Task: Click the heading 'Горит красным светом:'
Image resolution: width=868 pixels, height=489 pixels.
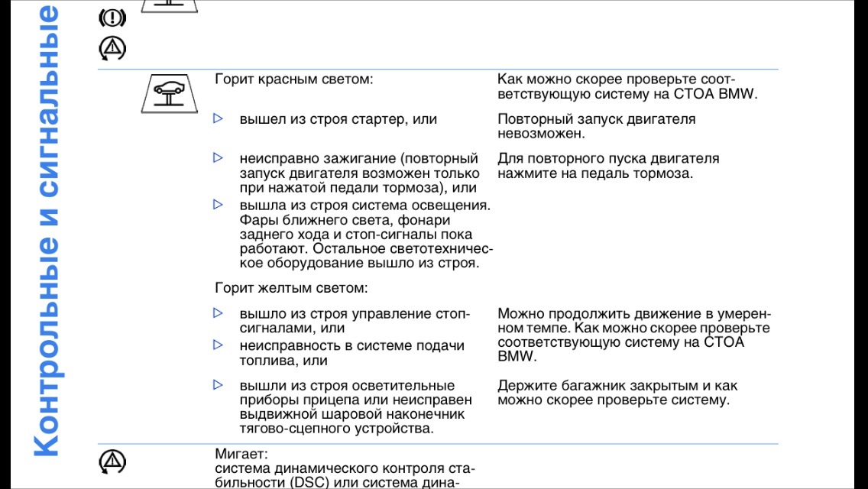Action: click(x=294, y=79)
